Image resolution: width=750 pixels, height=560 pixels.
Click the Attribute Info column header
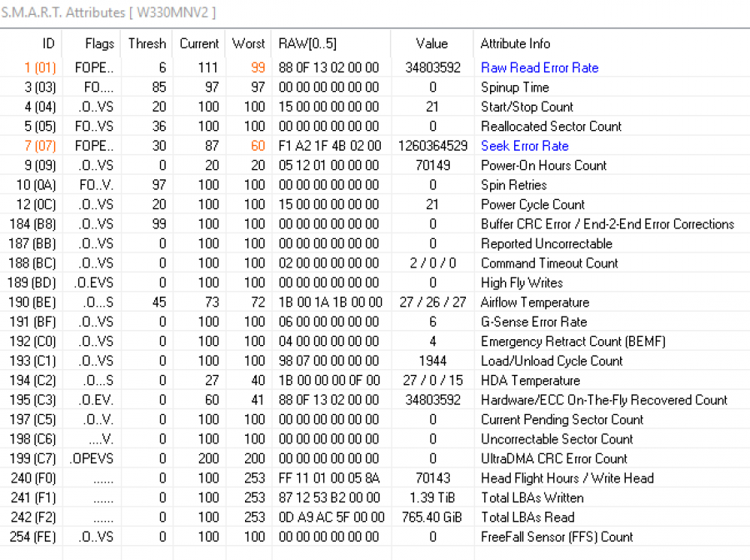click(515, 43)
